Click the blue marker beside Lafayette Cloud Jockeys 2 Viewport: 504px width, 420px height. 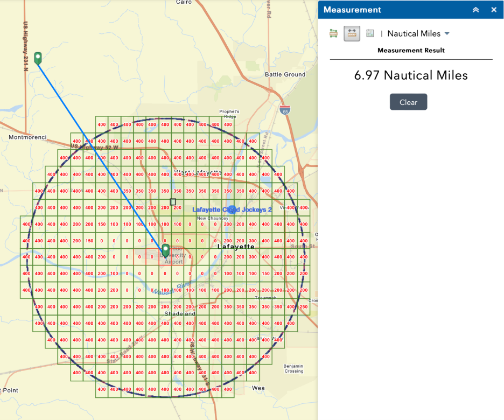point(232,209)
